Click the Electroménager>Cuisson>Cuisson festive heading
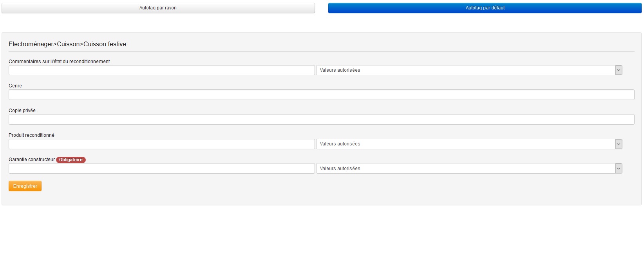Screen dimensions: 644x254 click(x=67, y=44)
